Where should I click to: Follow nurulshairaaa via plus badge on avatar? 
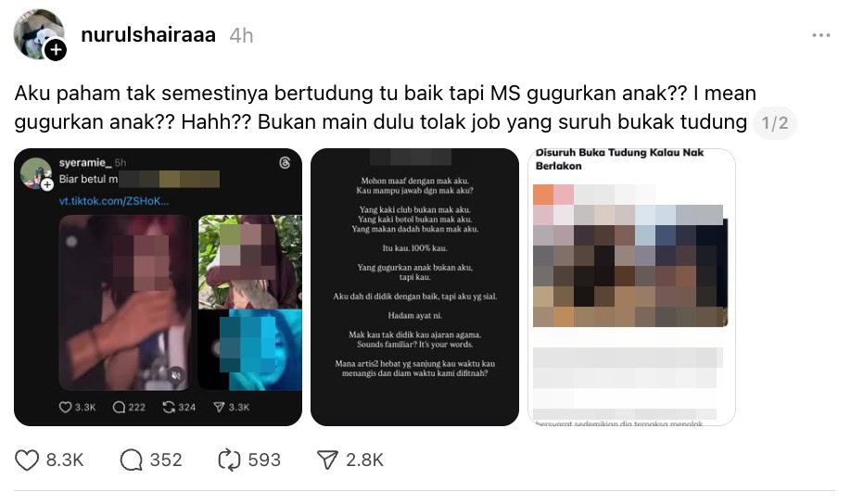(x=56, y=50)
